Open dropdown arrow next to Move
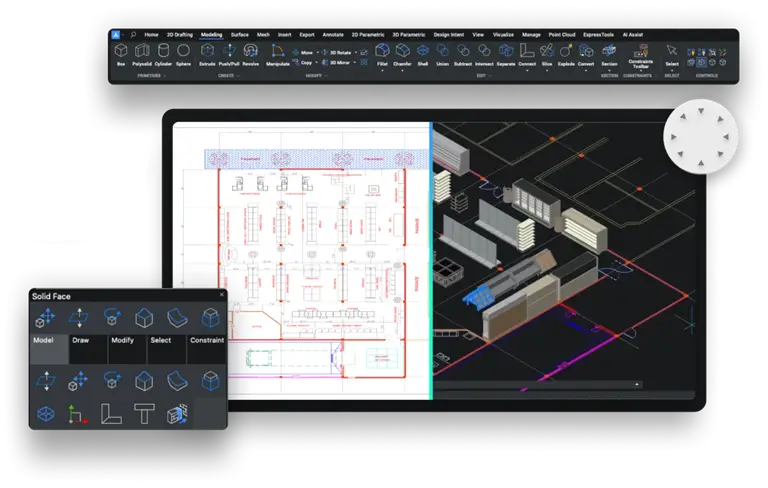 (317, 52)
